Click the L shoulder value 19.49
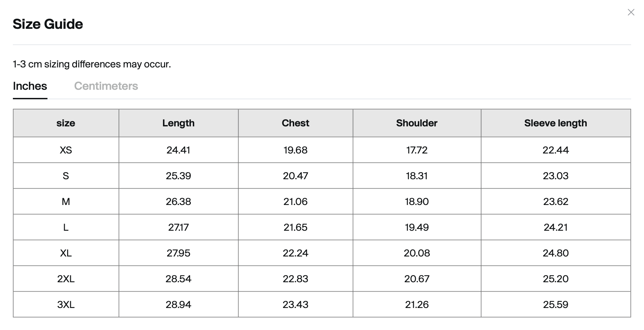The image size is (644, 330). click(417, 227)
